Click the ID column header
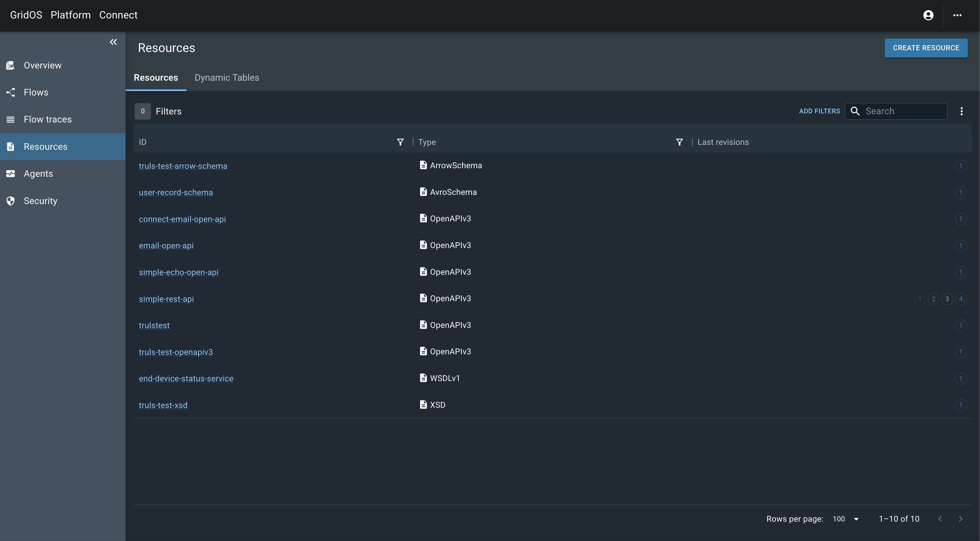980x541 pixels. tap(143, 142)
